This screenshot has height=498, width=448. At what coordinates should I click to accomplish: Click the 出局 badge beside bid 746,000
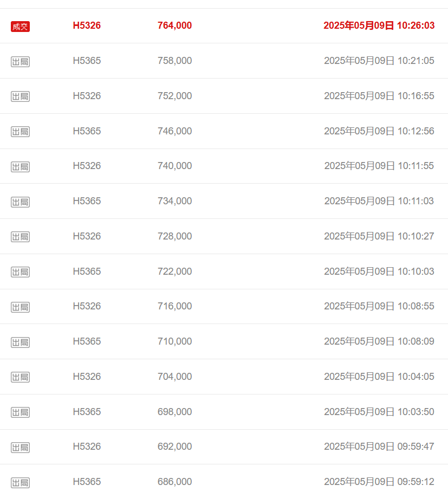(x=21, y=132)
